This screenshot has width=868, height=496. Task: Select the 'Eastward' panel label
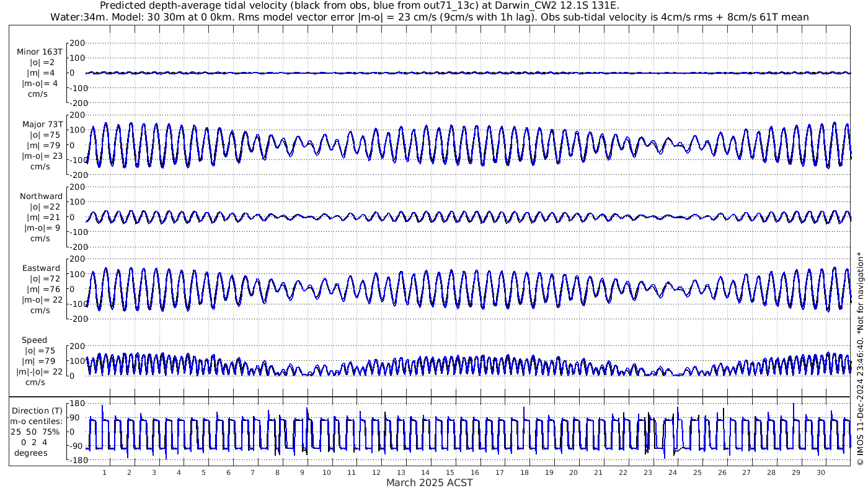point(42,268)
